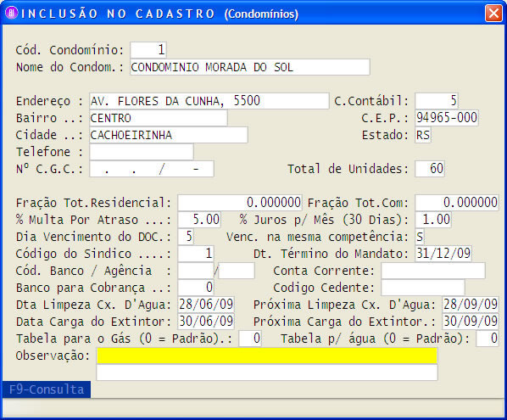Click the Dt. Término do Mandato field
Screen dimensions: 507x420
tap(443, 254)
